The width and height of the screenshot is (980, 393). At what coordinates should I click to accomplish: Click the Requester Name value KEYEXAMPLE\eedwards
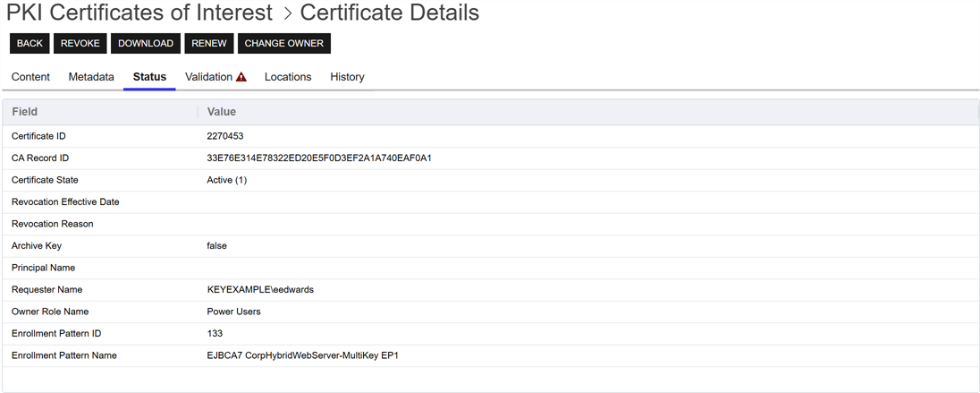click(x=260, y=290)
